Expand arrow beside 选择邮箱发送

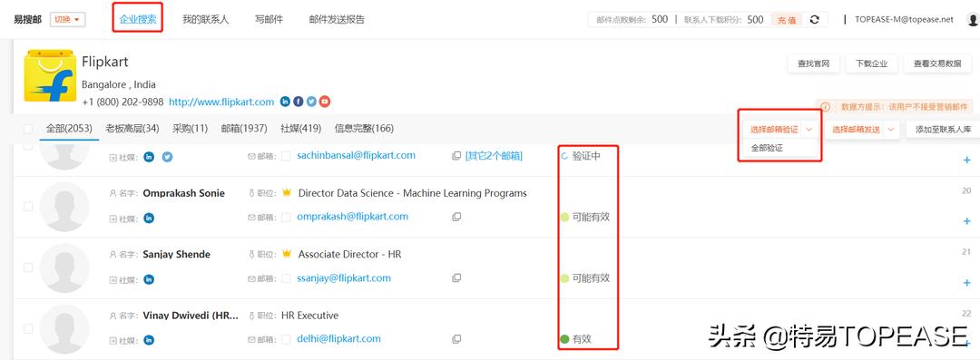tap(891, 130)
